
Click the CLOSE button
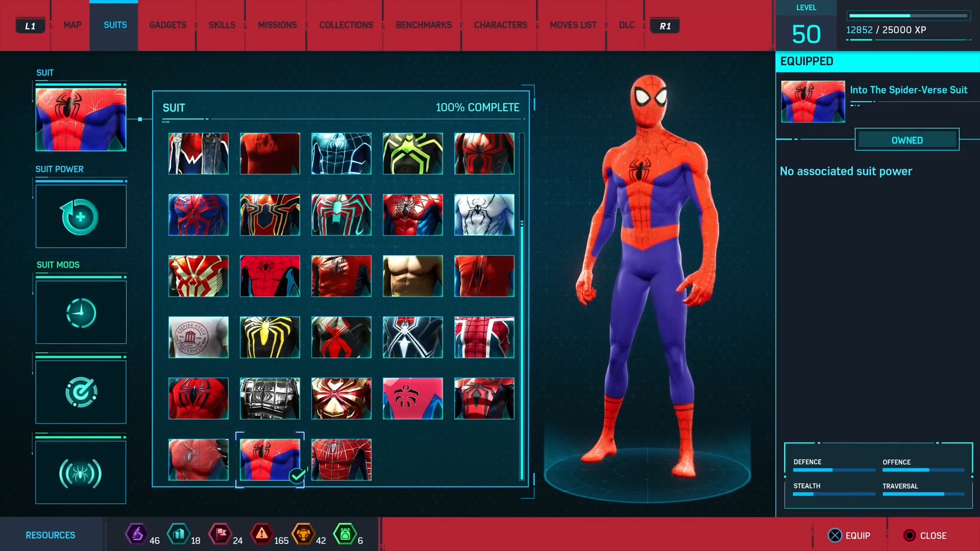point(925,536)
